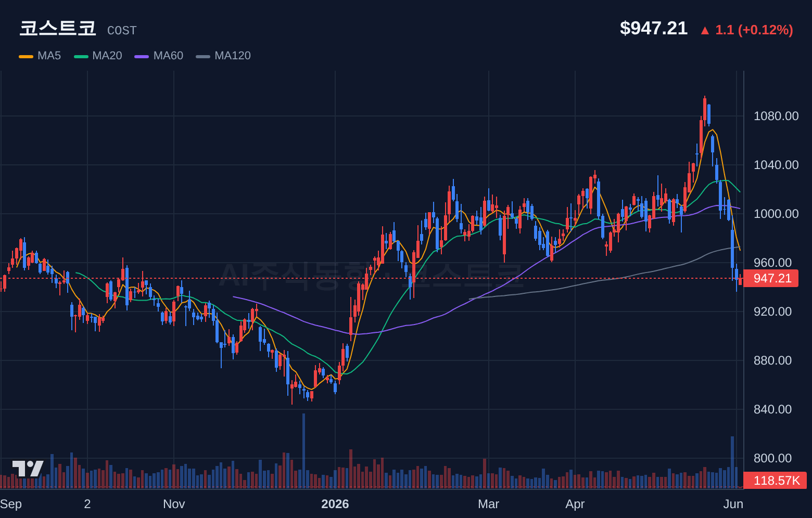The image size is (812, 518).
Task: Click the MA5 orange legend swatch
Action: point(26,56)
